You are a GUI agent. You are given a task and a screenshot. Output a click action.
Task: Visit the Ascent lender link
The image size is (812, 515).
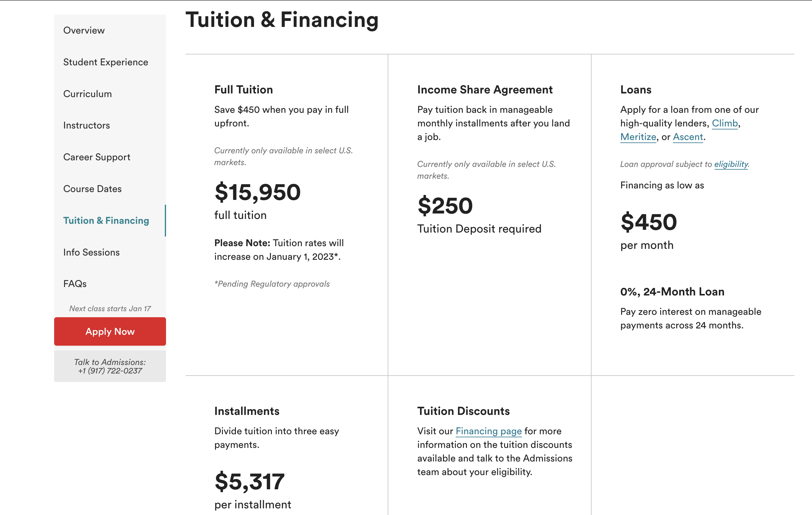tap(688, 137)
